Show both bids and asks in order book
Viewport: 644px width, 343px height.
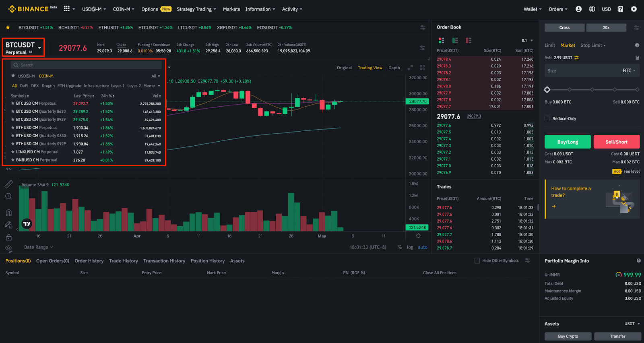pos(442,40)
